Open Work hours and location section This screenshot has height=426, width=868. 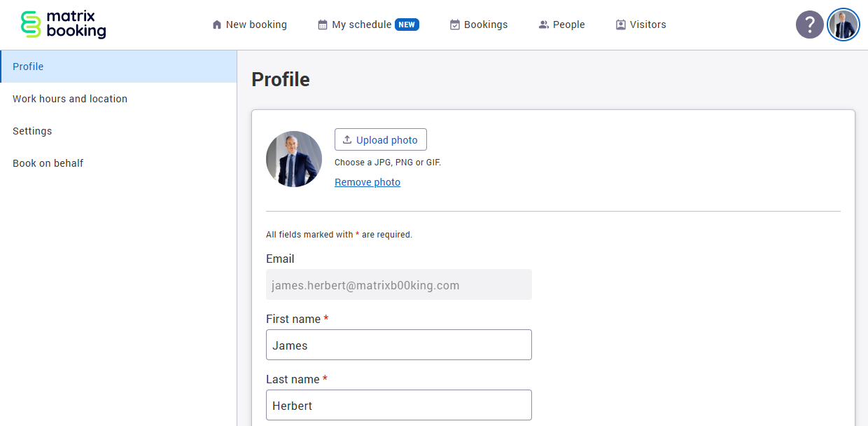[x=118, y=99]
